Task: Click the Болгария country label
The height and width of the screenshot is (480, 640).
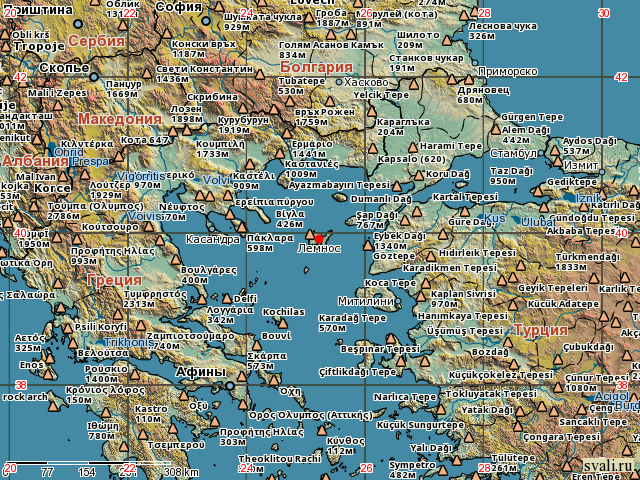Action: point(316,67)
